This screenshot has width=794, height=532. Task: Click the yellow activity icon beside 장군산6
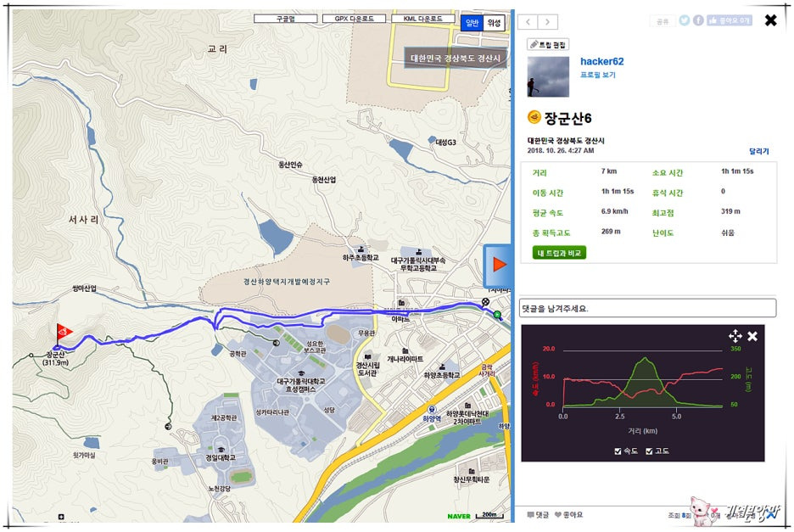tap(534, 118)
